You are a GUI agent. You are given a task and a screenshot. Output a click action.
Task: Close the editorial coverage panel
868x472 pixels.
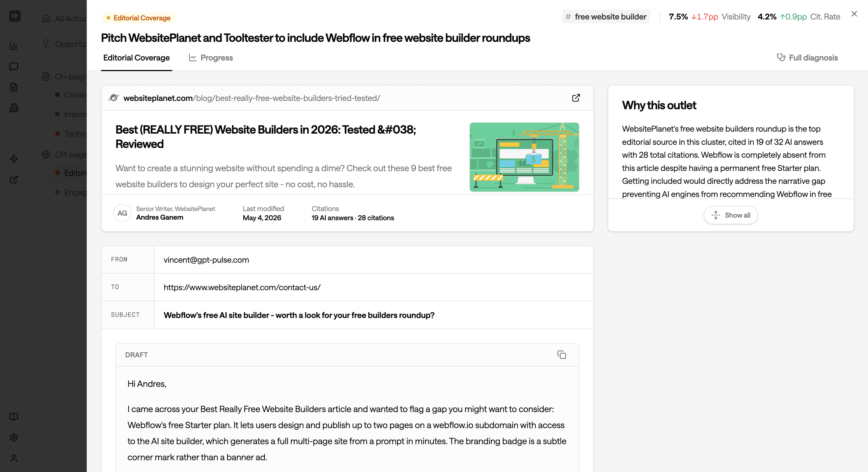click(x=854, y=14)
